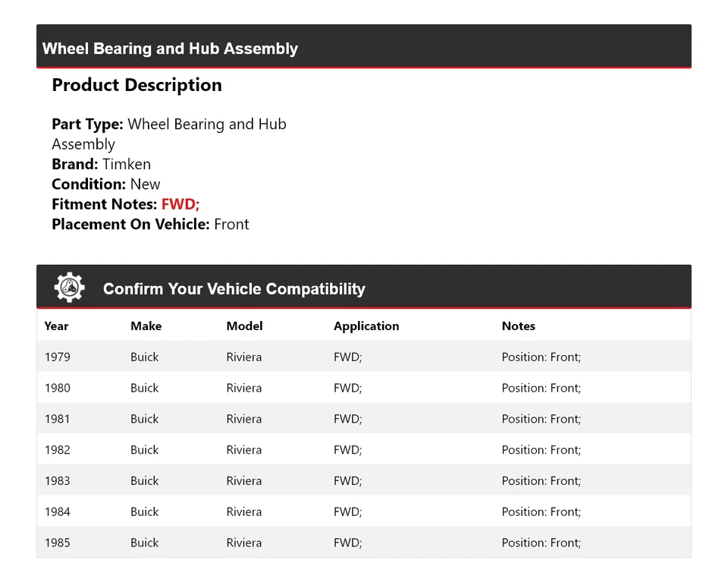Screen dimensions: 728x582
Task: Select the 1981 year cell
Action: pyautogui.click(x=57, y=419)
